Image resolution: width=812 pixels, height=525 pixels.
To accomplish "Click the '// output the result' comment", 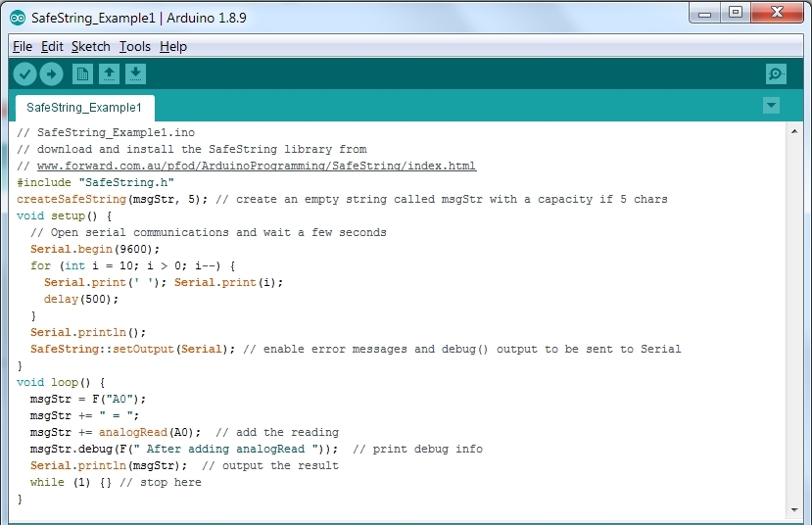I will click(269, 465).
